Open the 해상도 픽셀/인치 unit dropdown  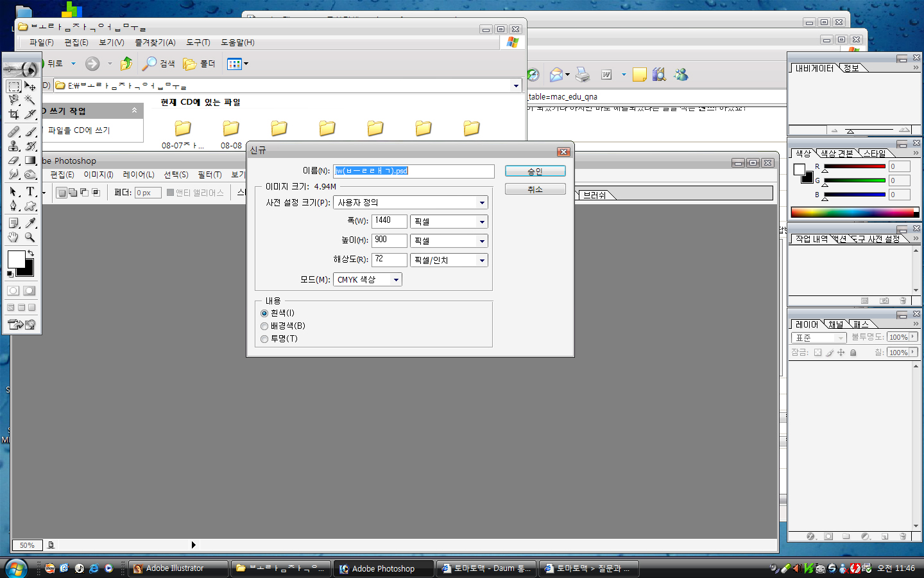tap(482, 261)
